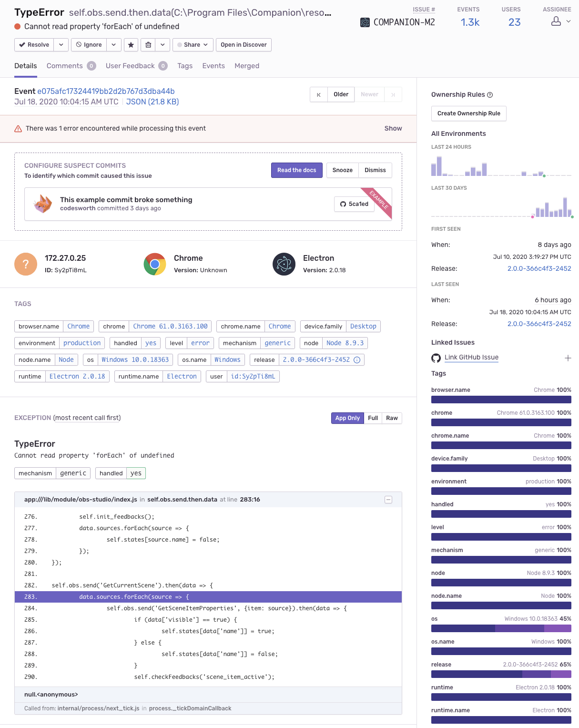Open the Ignore options dropdown arrow
The height and width of the screenshot is (728, 579).
pos(113,45)
